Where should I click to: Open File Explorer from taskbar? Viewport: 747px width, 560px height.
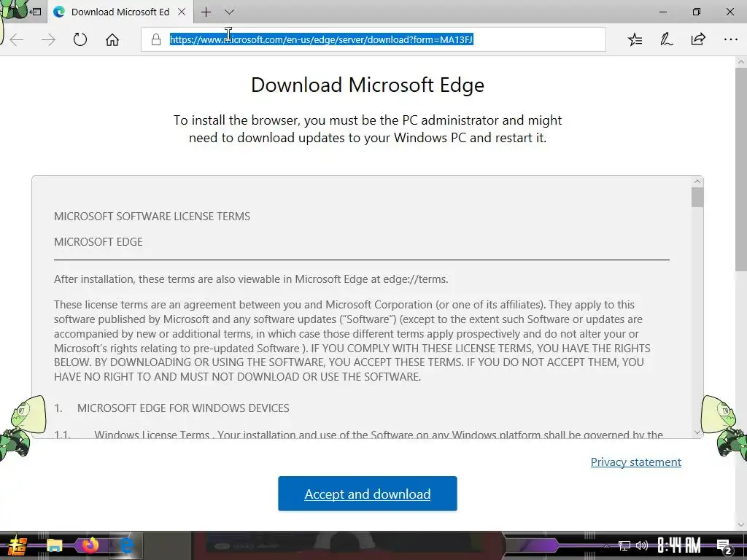[54, 545]
